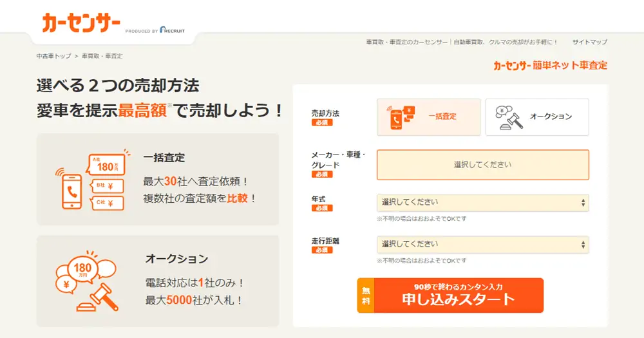Click the 複数社の査定額を比較！ text

coord(200,198)
